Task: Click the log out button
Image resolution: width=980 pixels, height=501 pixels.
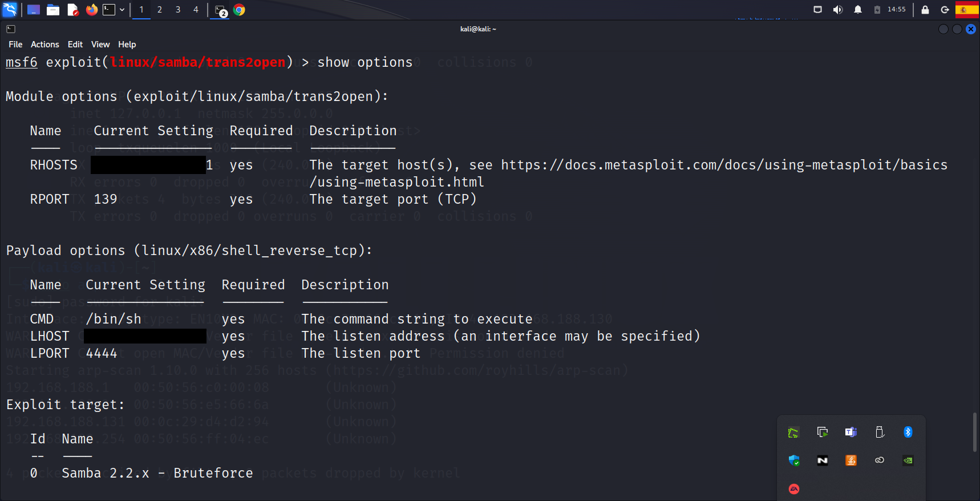Action: click(x=945, y=10)
